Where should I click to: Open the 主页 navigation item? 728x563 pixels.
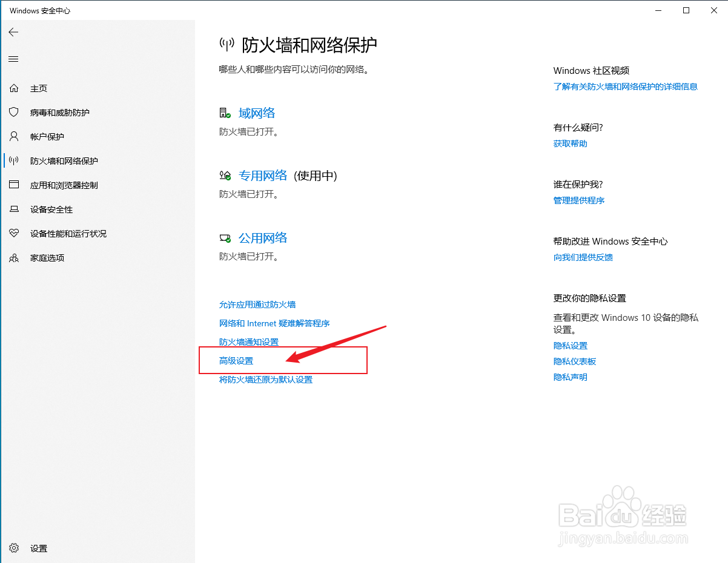(x=39, y=88)
